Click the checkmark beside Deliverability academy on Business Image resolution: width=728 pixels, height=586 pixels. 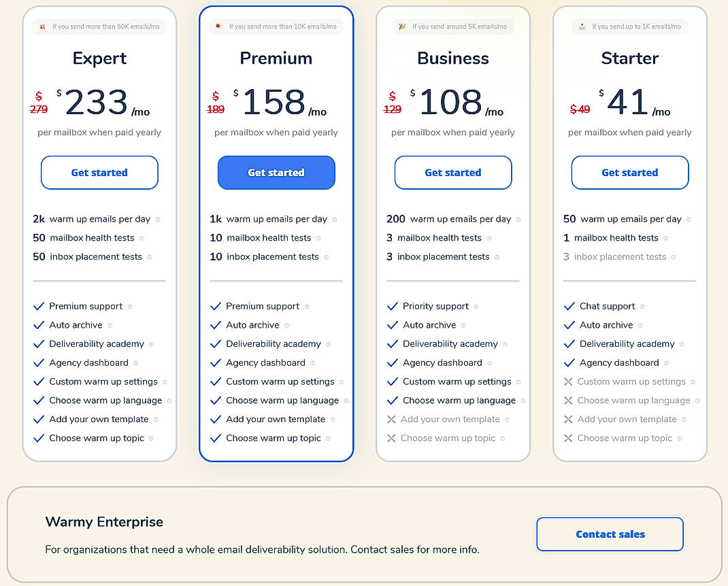(x=393, y=343)
